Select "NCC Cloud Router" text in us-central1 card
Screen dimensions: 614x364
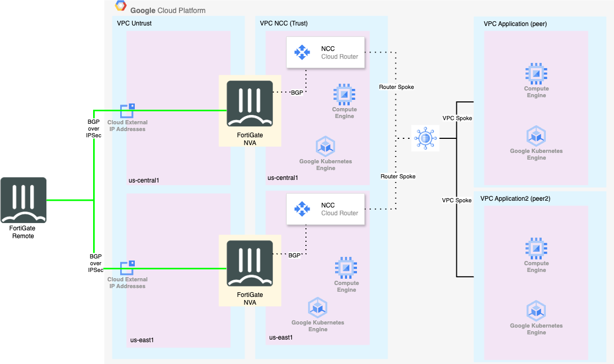[339, 53]
